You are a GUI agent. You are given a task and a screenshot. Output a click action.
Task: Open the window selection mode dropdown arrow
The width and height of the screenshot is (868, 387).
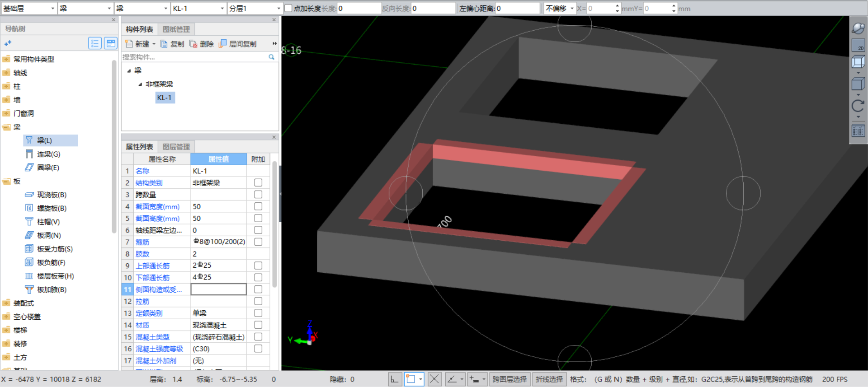coord(420,379)
